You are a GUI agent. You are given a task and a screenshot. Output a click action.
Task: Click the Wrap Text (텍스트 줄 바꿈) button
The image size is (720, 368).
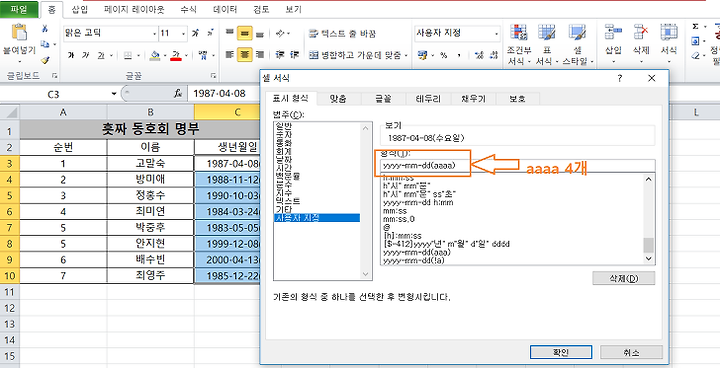coord(342,34)
